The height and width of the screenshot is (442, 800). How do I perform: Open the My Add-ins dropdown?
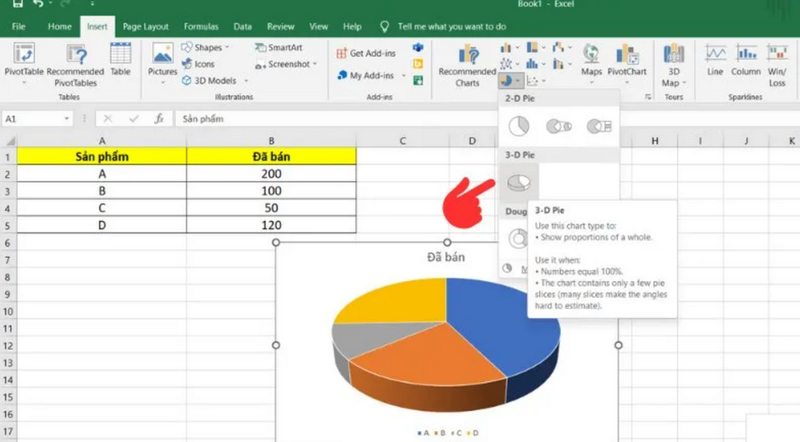click(x=404, y=76)
